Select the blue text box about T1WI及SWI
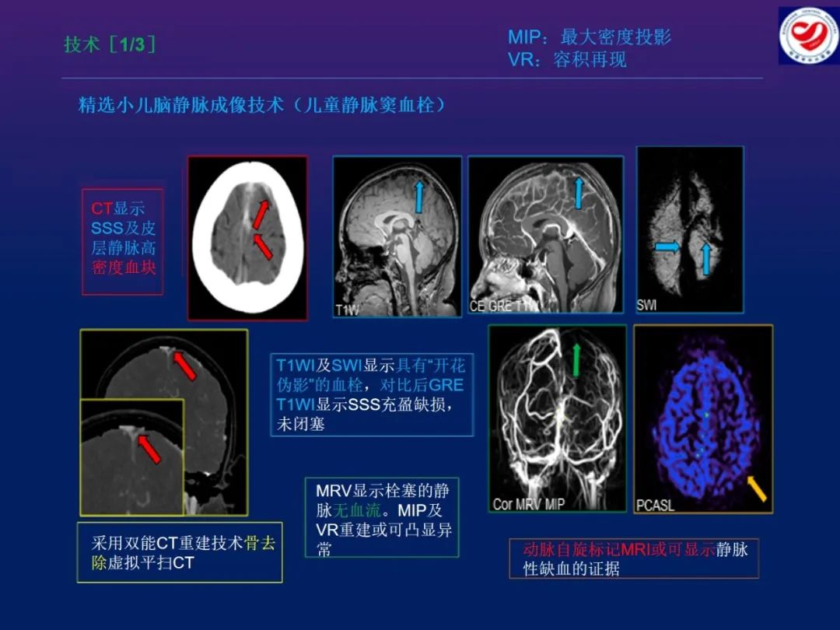840x630 pixels. point(372,395)
